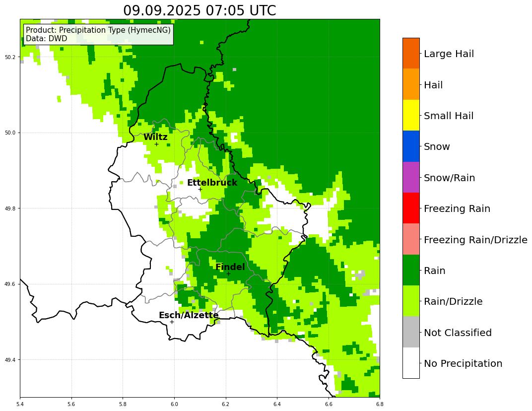Click the 6.6 longitude tick label
This screenshot has width=532, height=411.
coord(329,404)
